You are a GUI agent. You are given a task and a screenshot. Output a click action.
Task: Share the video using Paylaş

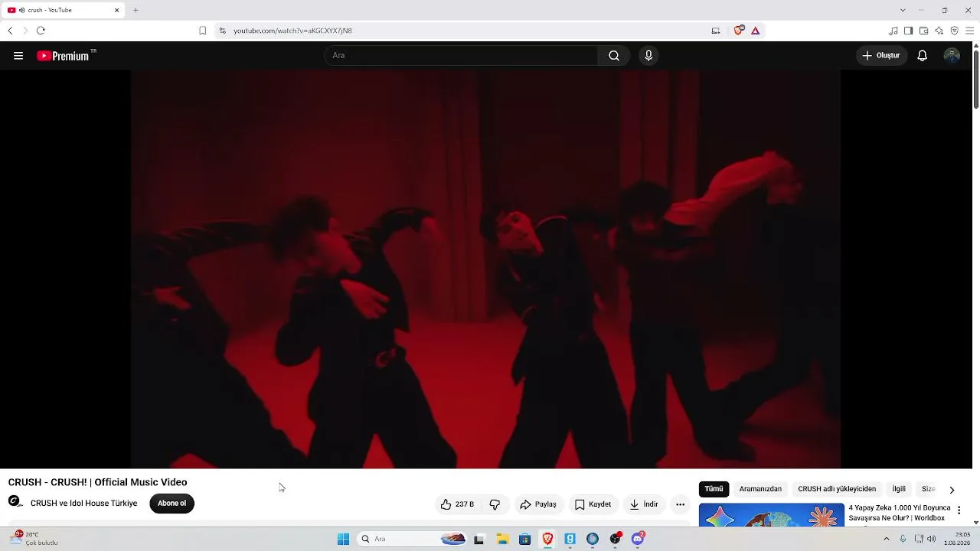coord(538,504)
